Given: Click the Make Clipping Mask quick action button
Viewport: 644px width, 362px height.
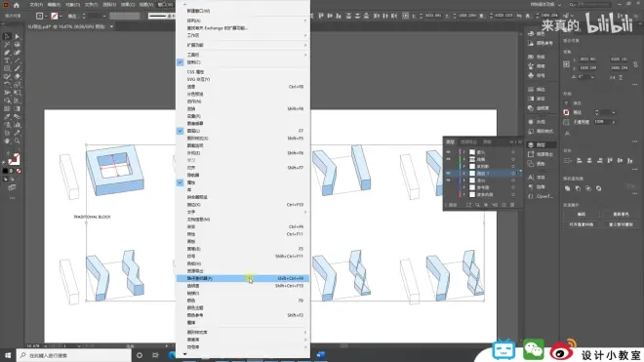Looking at the screenshot, I should (x=621, y=224).
